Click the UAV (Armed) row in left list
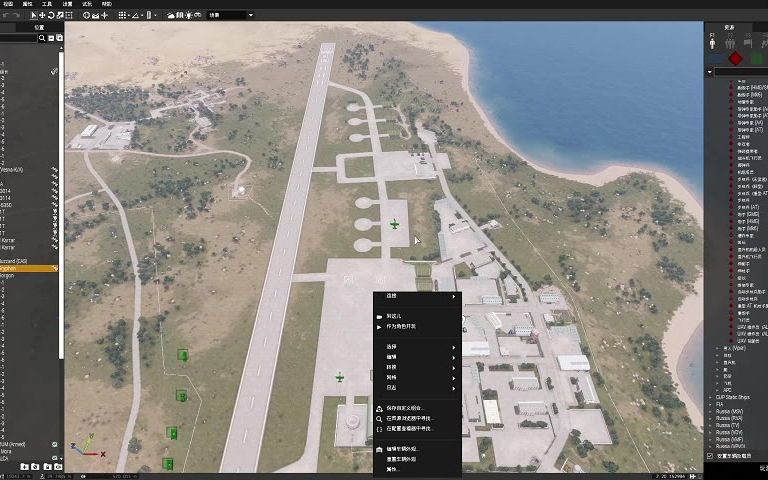 (x=29, y=444)
